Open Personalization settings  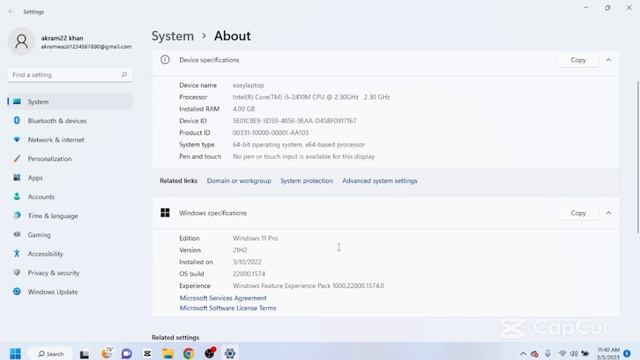(x=70, y=159)
